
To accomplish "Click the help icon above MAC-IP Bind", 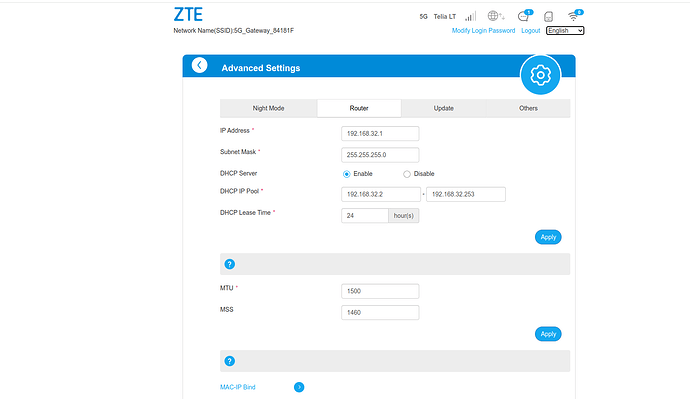I will [230, 361].
